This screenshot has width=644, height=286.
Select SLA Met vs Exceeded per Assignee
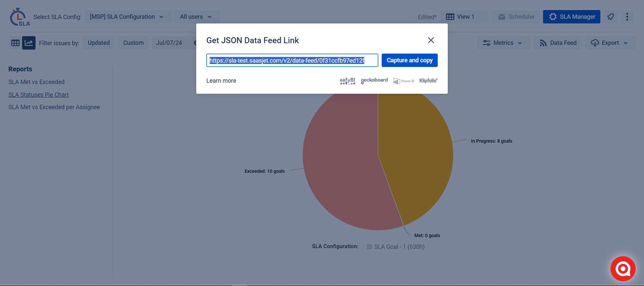[54, 107]
